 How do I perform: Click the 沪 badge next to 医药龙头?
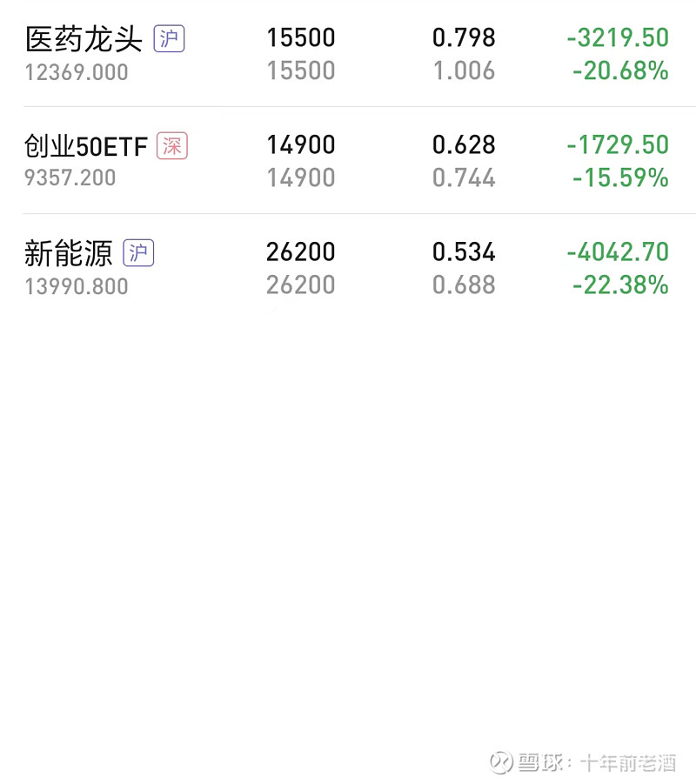(x=169, y=39)
